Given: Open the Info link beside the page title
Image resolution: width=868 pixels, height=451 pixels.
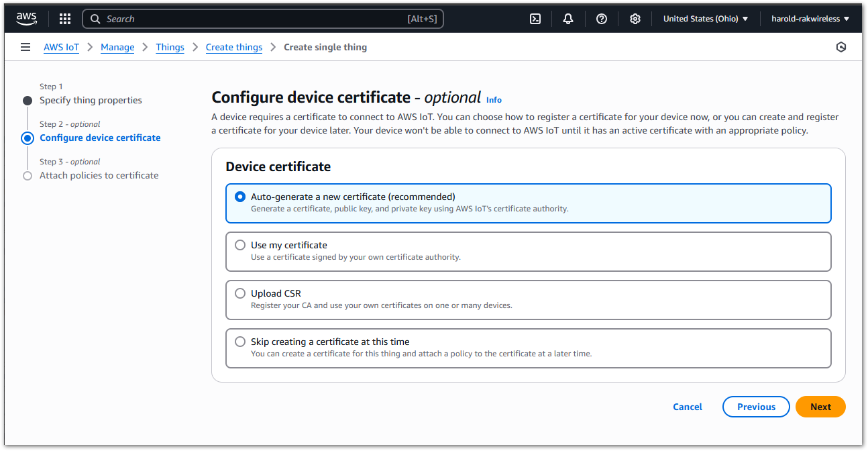Looking at the screenshot, I should (x=494, y=99).
